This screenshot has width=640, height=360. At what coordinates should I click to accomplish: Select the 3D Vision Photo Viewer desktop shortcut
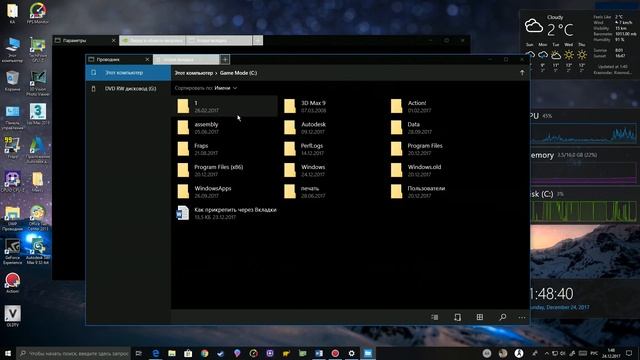point(38,83)
